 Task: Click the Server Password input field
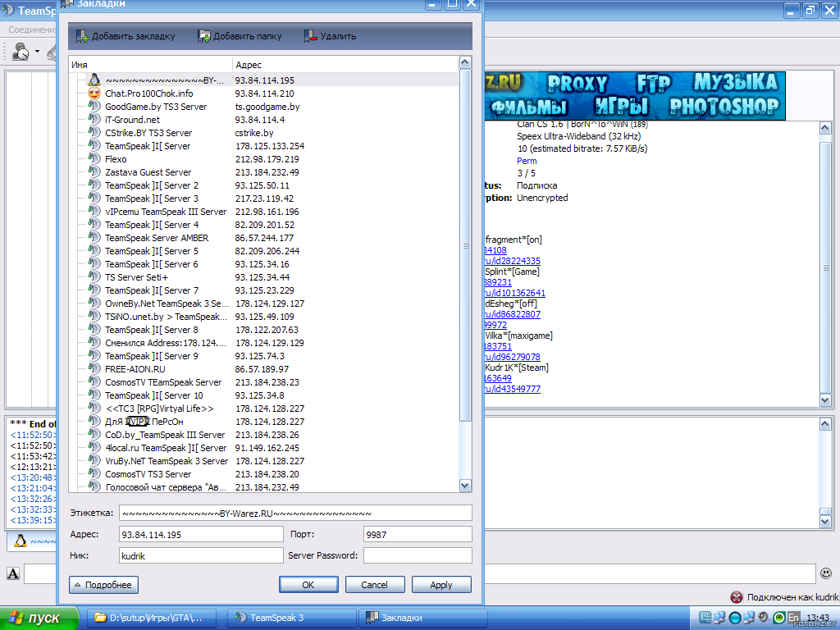[418, 556]
